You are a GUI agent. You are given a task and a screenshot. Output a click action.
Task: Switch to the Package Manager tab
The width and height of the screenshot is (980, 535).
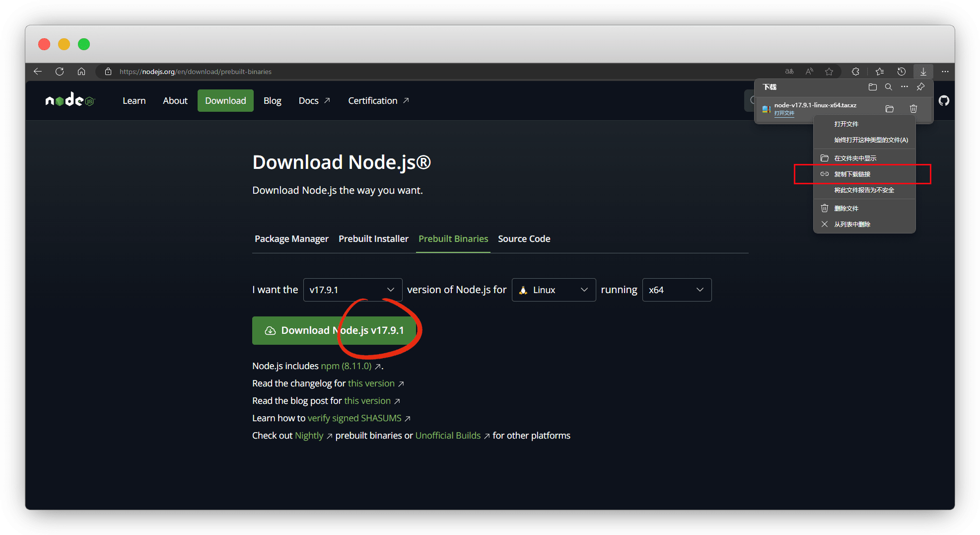pos(291,239)
